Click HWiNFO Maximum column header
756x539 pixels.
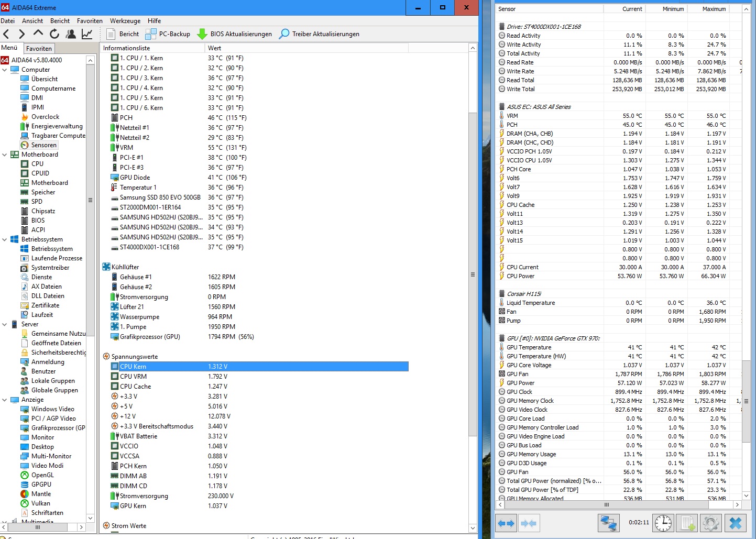coord(708,9)
